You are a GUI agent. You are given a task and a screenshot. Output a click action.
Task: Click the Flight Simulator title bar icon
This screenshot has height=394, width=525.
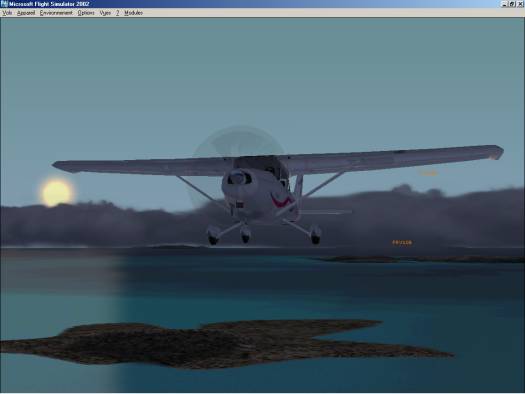pyautogui.click(x=4, y=4)
